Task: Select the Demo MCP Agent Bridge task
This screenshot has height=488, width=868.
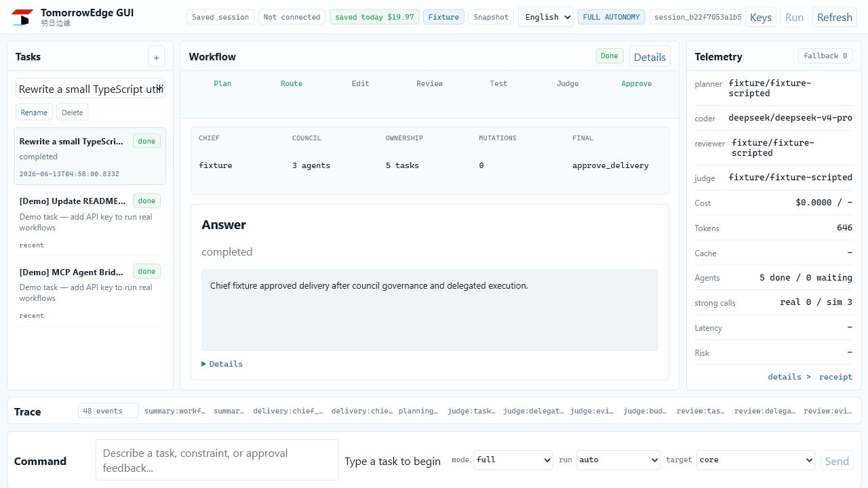Action: tap(90, 291)
